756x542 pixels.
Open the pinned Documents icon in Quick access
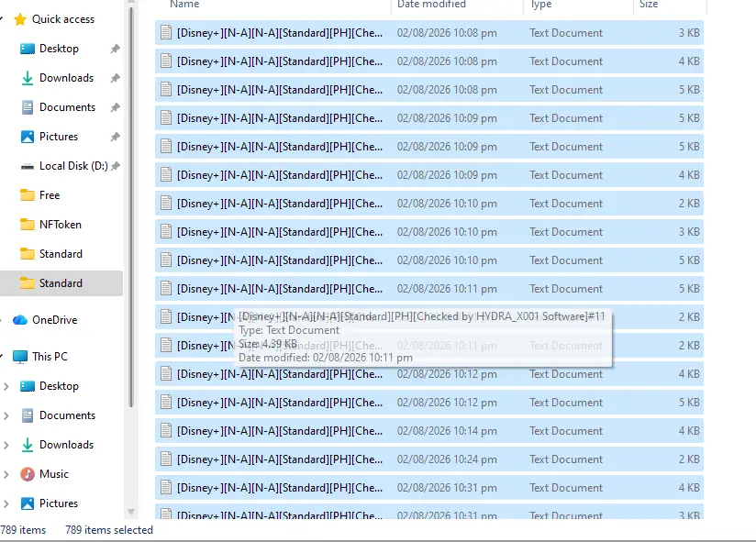[x=28, y=107]
